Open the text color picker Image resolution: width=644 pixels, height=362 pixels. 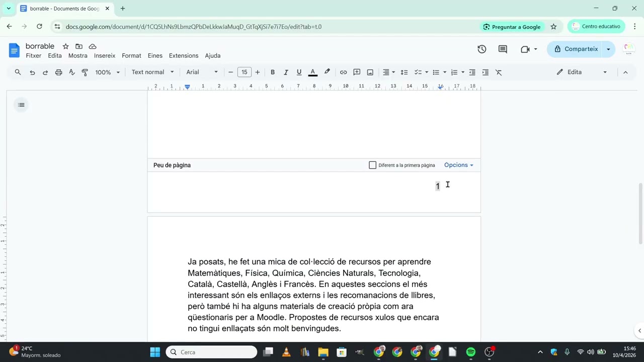[x=312, y=72]
